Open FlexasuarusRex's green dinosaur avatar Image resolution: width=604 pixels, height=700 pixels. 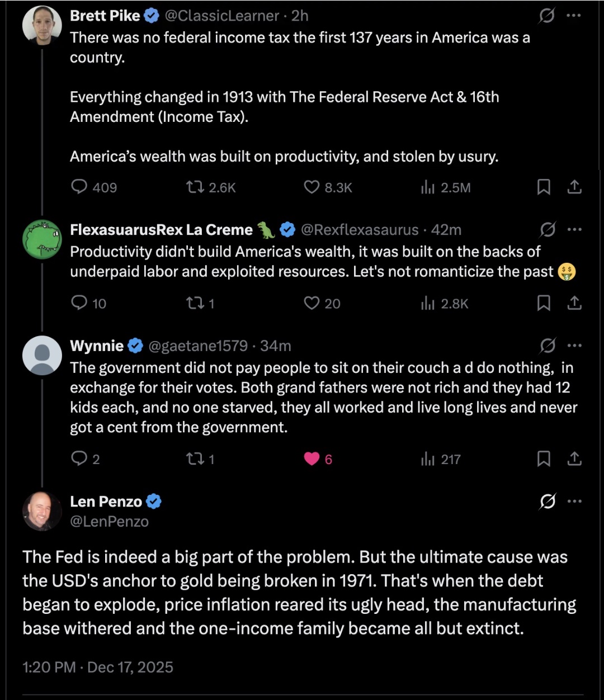42,239
